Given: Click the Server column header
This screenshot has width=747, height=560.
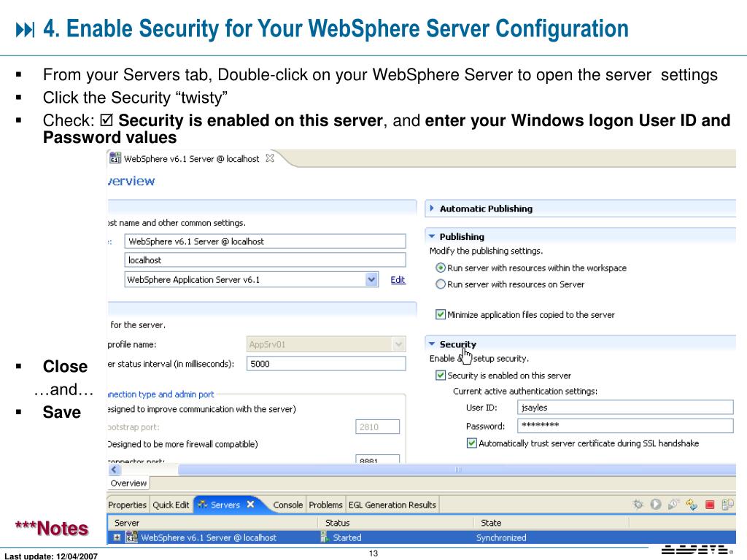Looking at the screenshot, I should point(212,523).
